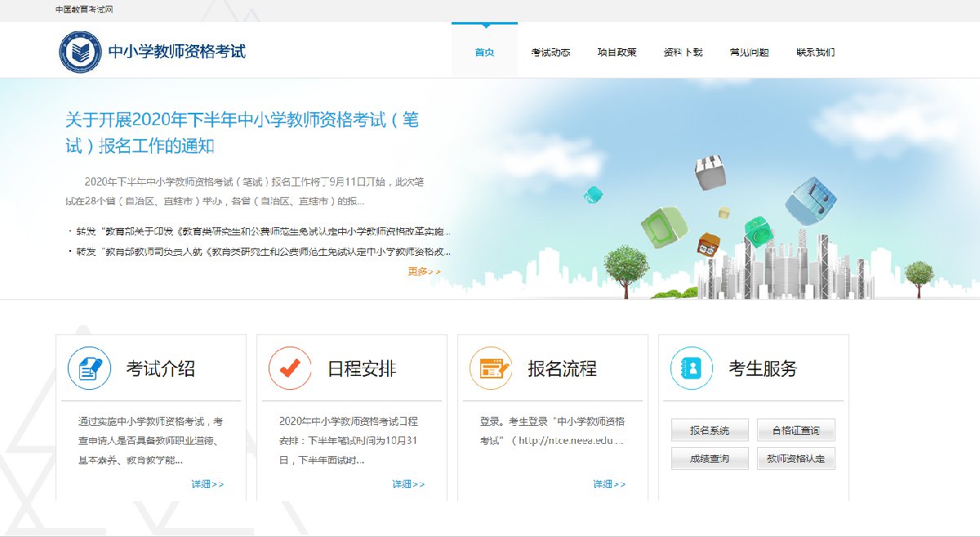Show 日程安排 details via 详细>>
980x537 pixels.
point(408,484)
